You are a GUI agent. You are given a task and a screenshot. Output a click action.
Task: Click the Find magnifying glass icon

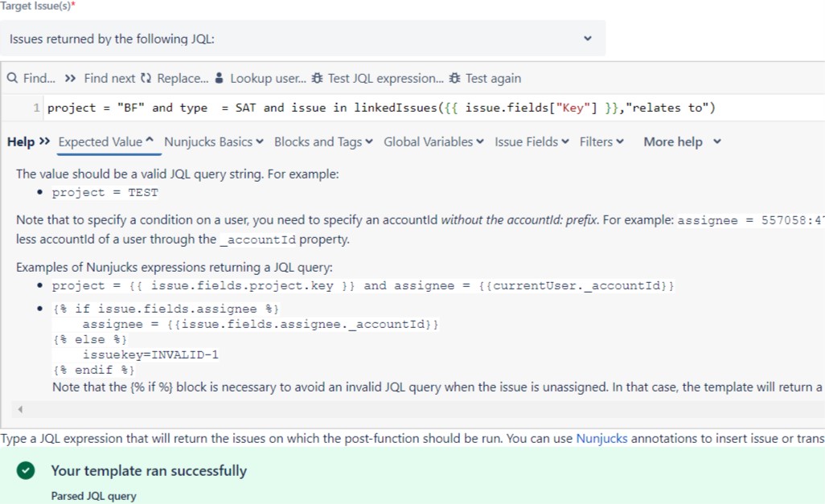12,79
